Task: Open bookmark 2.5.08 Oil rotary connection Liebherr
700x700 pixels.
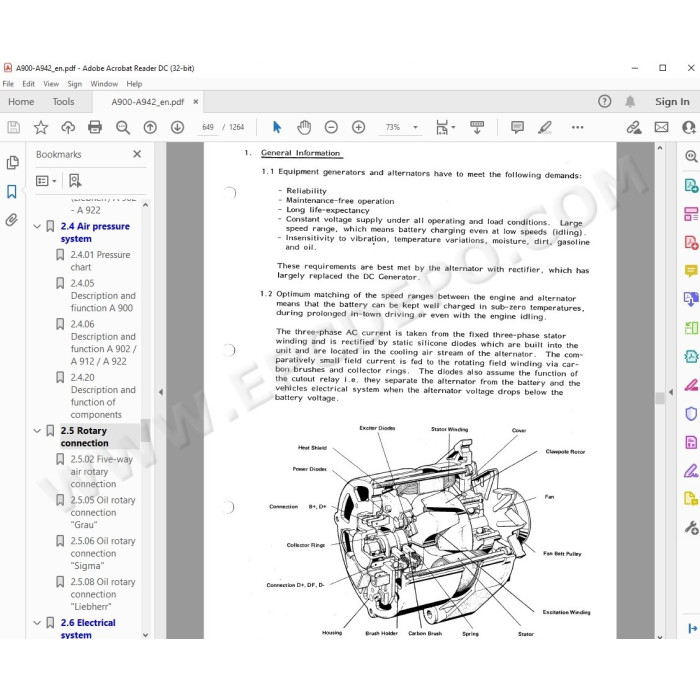Action: point(103,594)
